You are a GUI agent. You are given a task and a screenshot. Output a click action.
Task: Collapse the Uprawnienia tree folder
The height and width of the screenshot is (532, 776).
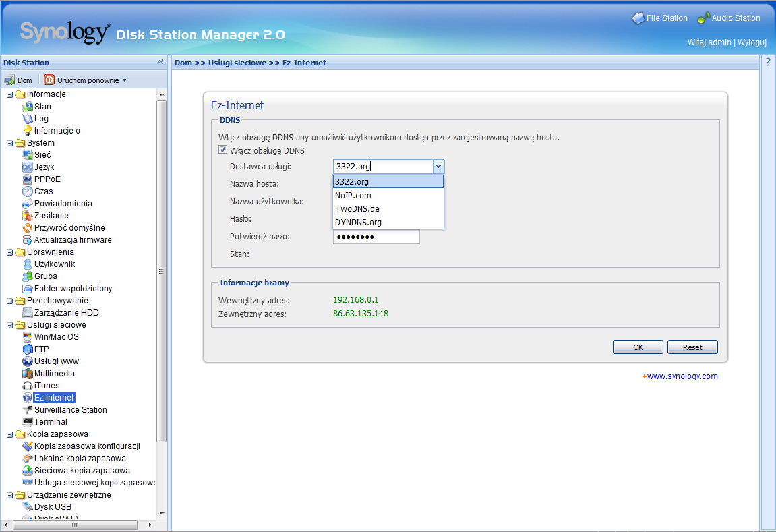click(9, 252)
